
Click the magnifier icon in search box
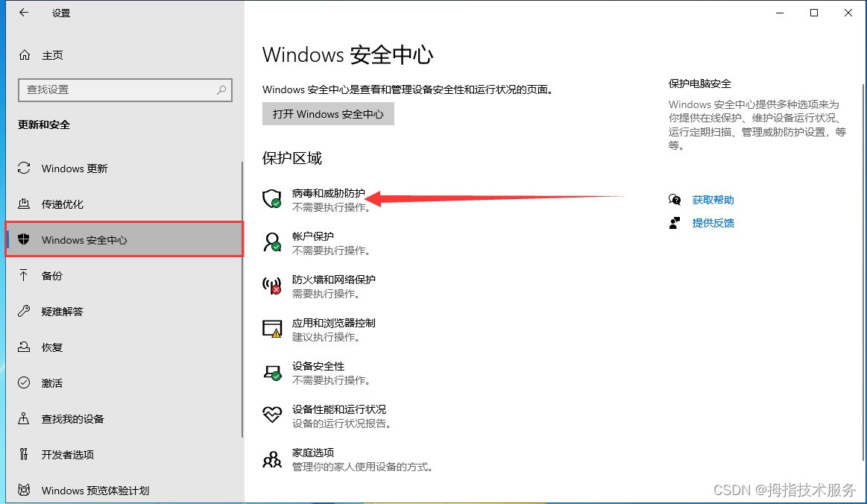point(221,89)
